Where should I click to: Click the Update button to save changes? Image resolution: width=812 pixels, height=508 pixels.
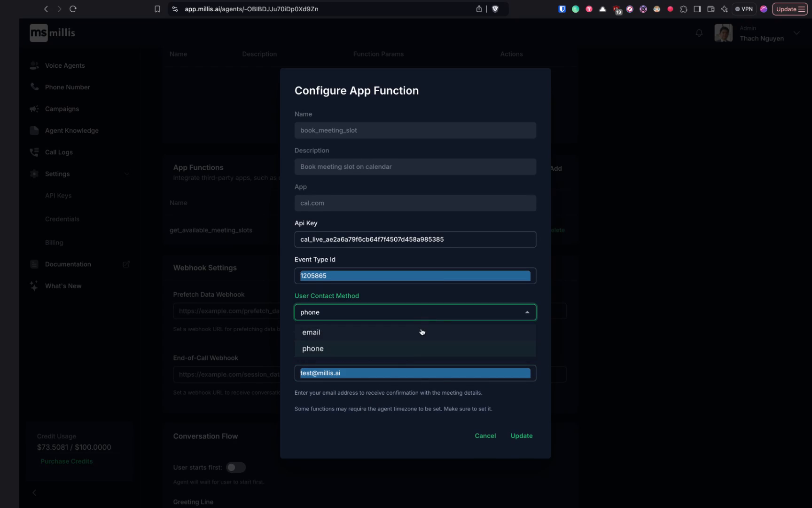521,436
